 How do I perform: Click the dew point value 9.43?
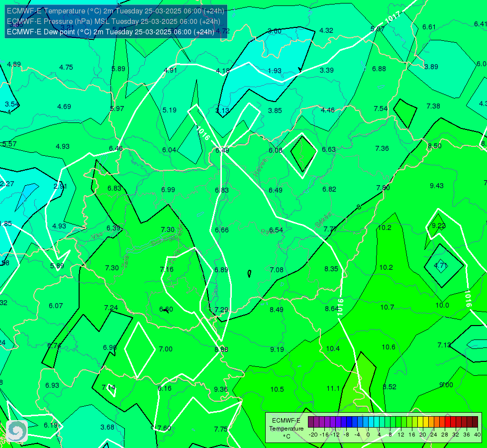coord(437,186)
